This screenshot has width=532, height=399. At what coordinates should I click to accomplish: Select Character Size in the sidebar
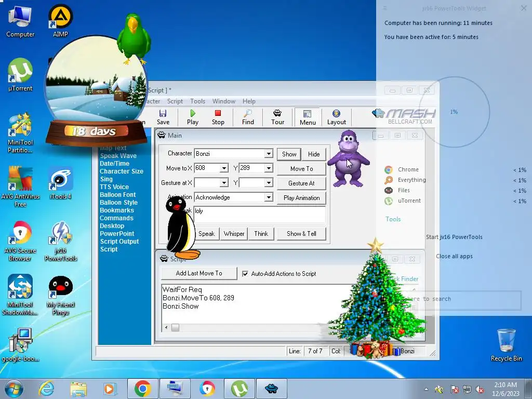[122, 171]
